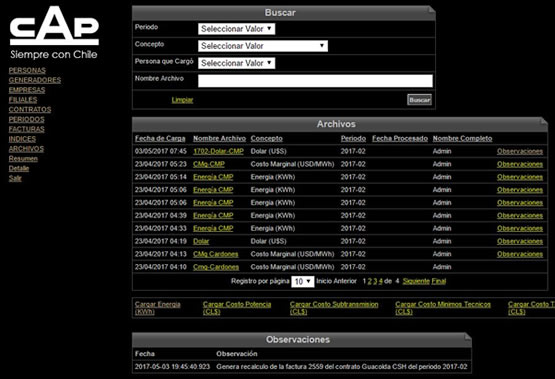Open file Cmg-Cardones
This screenshot has width=555, height=379.
pyautogui.click(x=216, y=267)
